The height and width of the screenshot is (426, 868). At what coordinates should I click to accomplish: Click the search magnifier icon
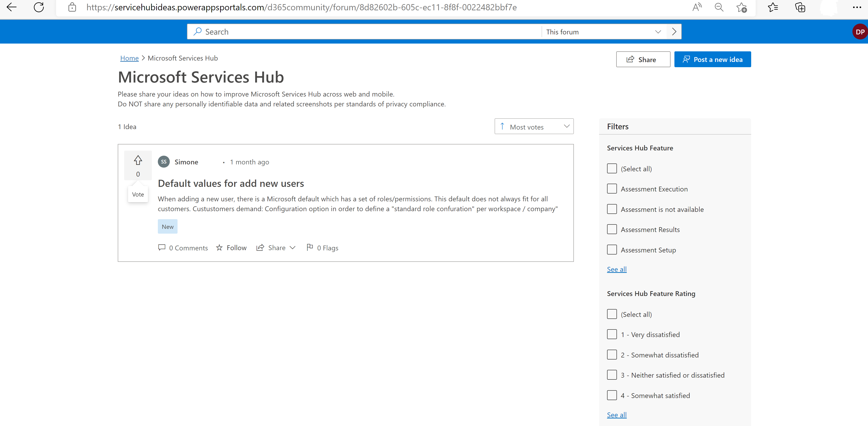click(197, 32)
